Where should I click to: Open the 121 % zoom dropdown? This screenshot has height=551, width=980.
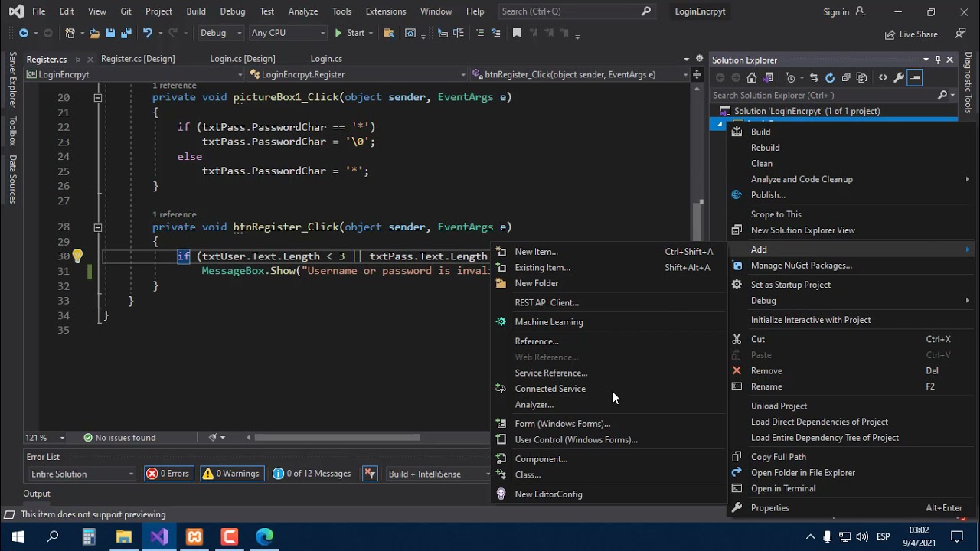click(x=45, y=438)
